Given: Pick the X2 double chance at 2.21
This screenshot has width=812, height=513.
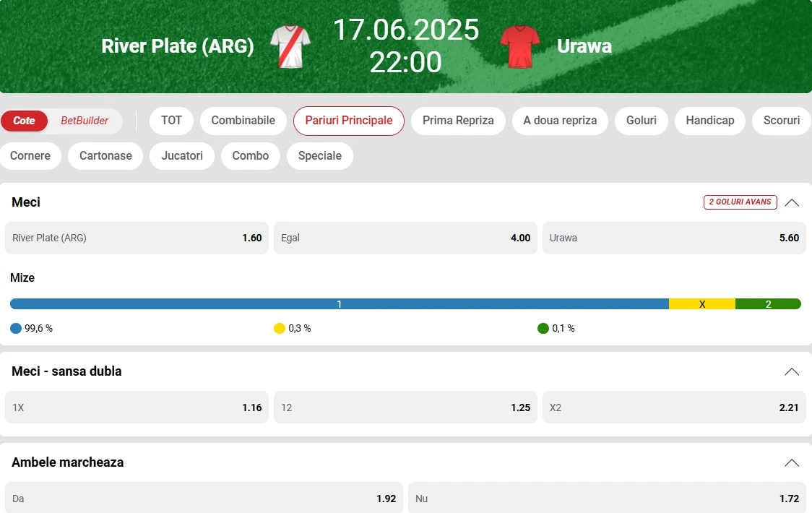Looking at the screenshot, I should (x=674, y=408).
